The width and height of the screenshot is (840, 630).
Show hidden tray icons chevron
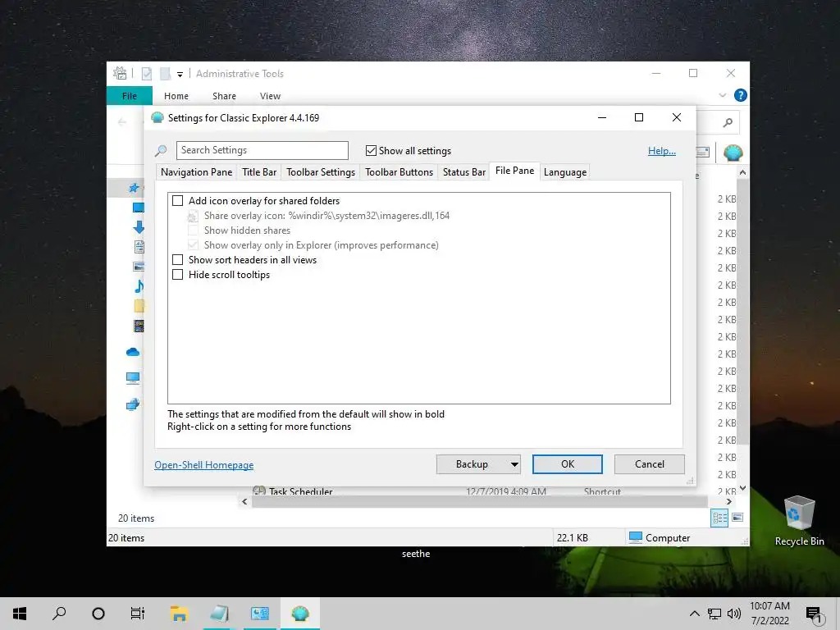pos(694,614)
